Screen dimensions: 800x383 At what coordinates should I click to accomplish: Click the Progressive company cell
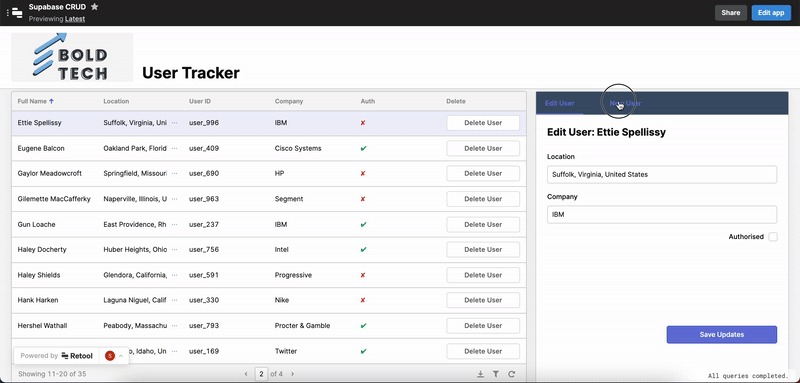click(x=293, y=275)
